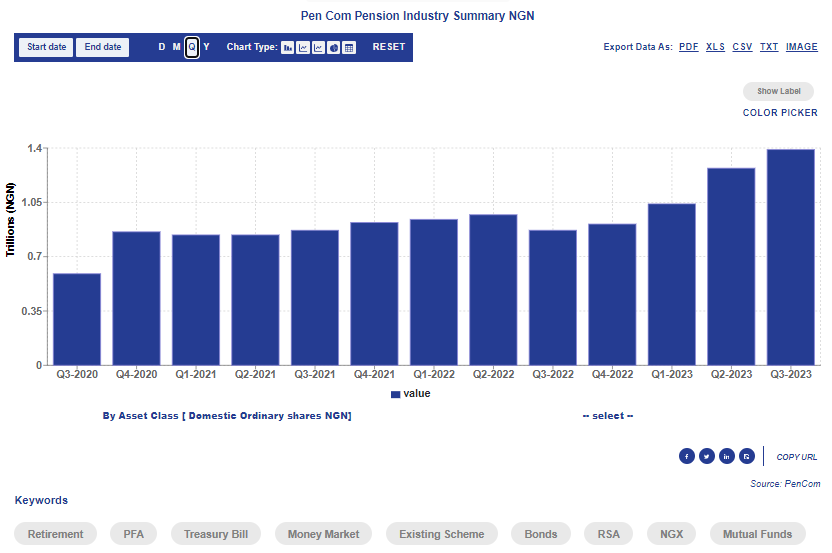This screenshot has width=832, height=553.
Task: Open the Treasury Bill keyword tag
Action: coord(216,534)
